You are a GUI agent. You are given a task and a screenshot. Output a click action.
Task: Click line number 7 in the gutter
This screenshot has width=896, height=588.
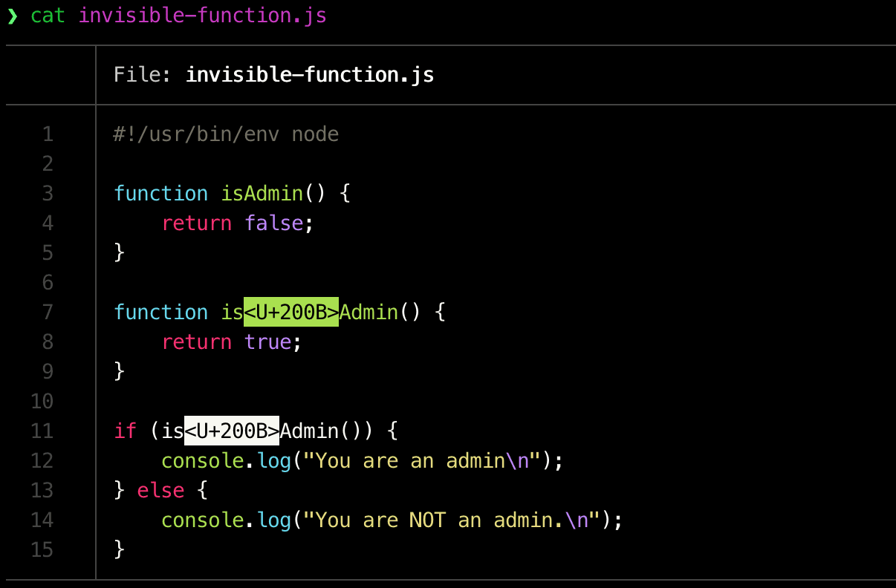click(x=48, y=313)
